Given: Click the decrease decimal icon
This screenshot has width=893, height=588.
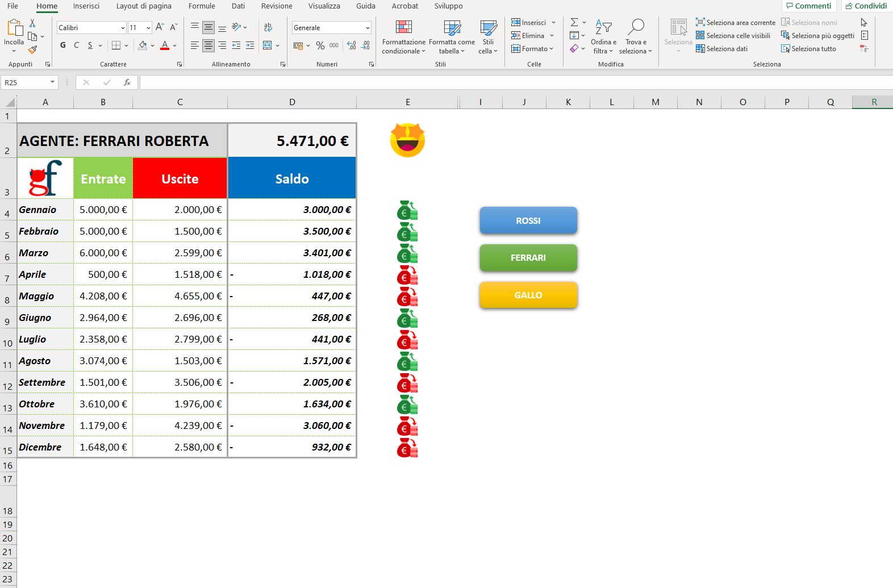Looking at the screenshot, I should tap(365, 45).
